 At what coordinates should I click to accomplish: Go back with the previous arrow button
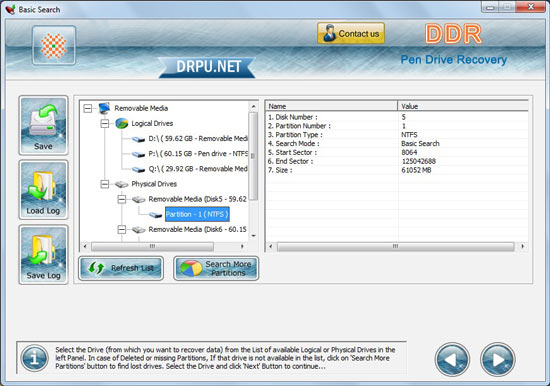[452, 359]
